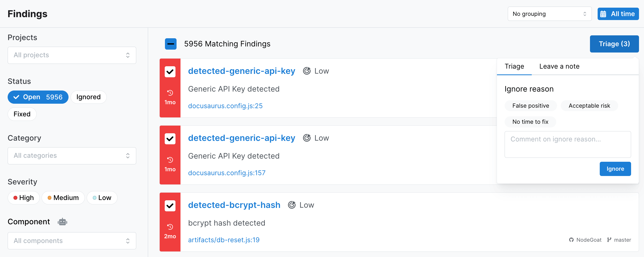Select the Triage tab
Viewport: 644px width, 257px height.
[x=514, y=66]
